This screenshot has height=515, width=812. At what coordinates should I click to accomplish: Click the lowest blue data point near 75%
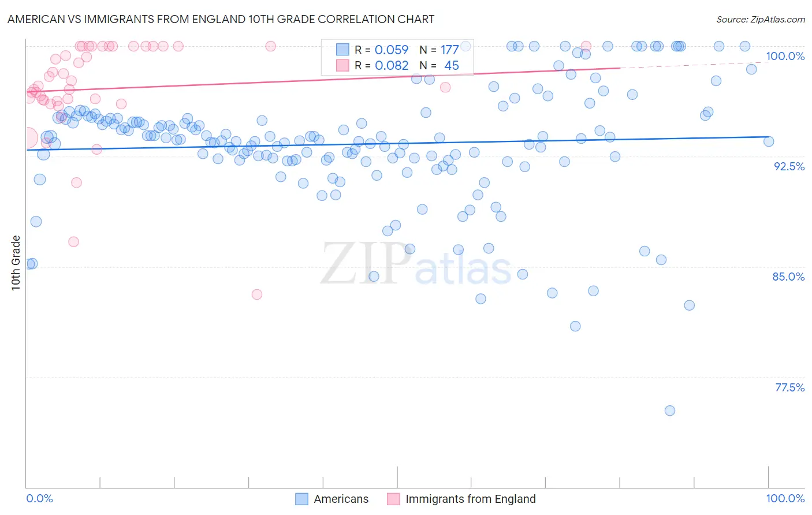coord(670,410)
